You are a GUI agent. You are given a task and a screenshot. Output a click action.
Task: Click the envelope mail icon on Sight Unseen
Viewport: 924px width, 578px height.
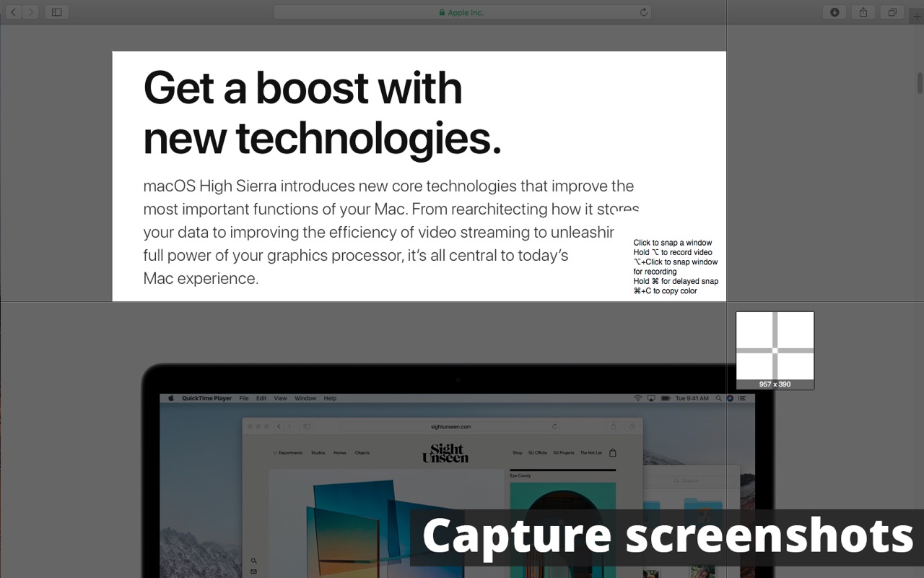coord(254,571)
